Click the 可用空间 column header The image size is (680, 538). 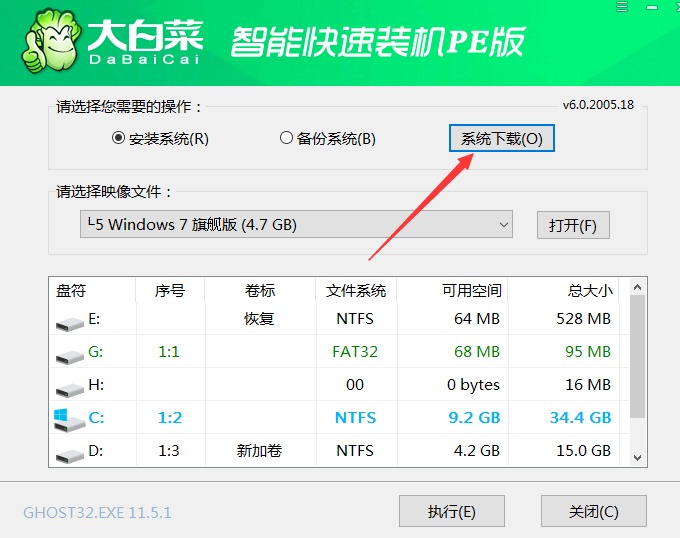point(452,290)
